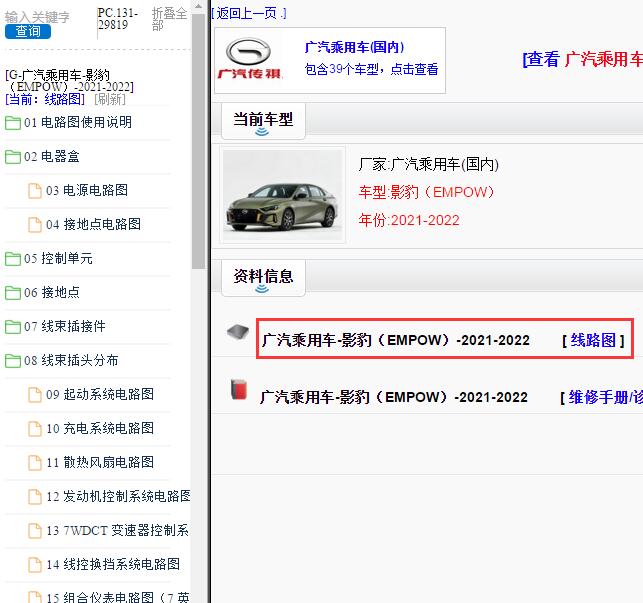Select the 资料信息 tab
The width and height of the screenshot is (643, 603).
click(x=263, y=278)
